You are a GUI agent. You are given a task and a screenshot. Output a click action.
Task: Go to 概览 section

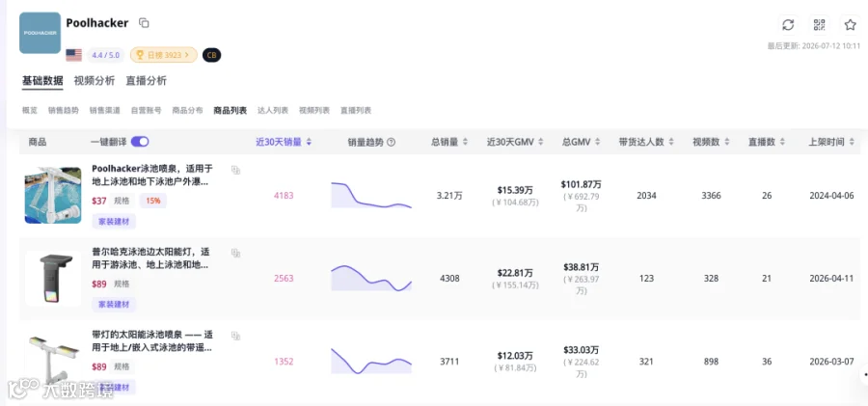[30, 110]
